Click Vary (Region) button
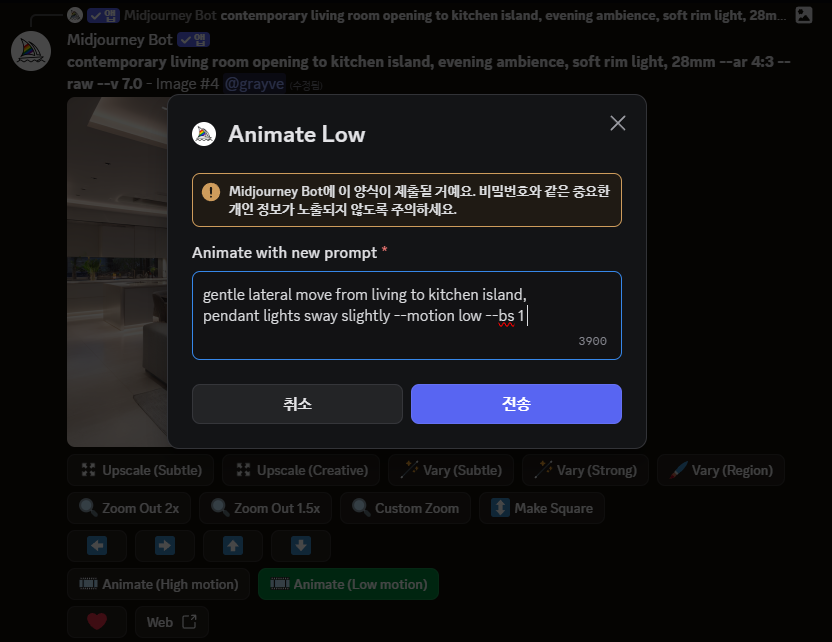The image size is (832, 642). coord(721,470)
